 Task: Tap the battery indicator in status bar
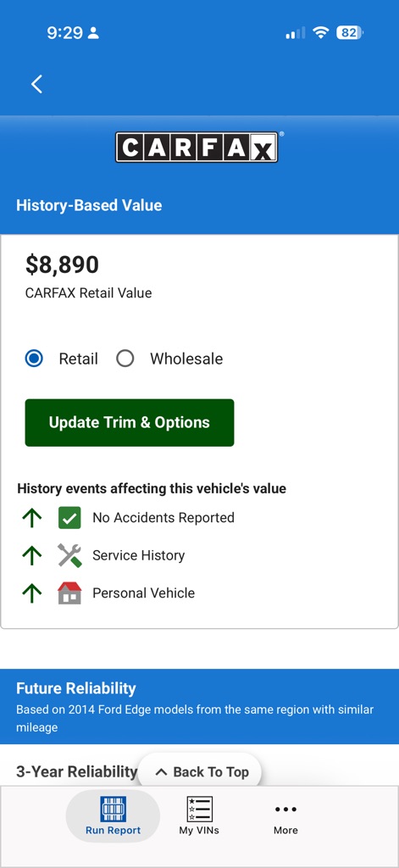point(351,33)
